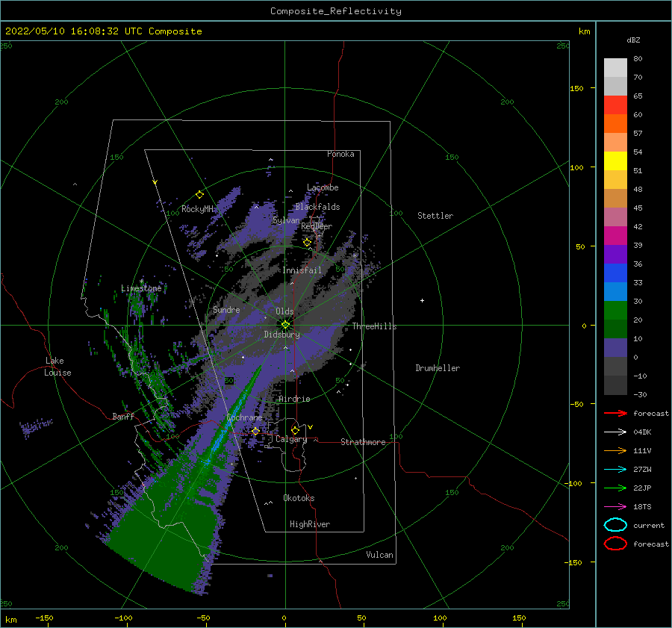Click the red forecast ellipse legend icon

[x=615, y=544]
